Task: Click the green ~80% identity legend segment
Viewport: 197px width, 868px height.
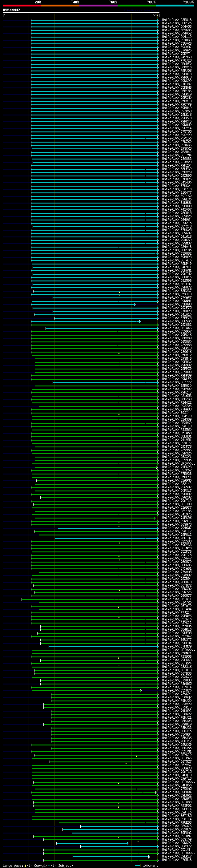Action: [x=137, y=6]
